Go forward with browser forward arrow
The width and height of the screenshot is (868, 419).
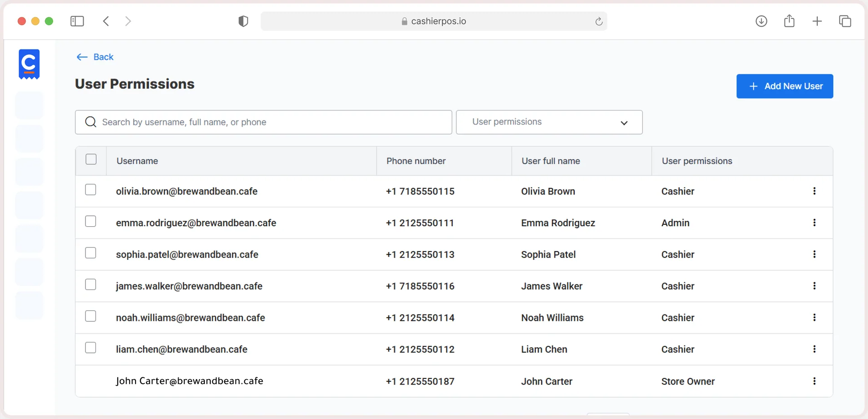[x=128, y=21]
